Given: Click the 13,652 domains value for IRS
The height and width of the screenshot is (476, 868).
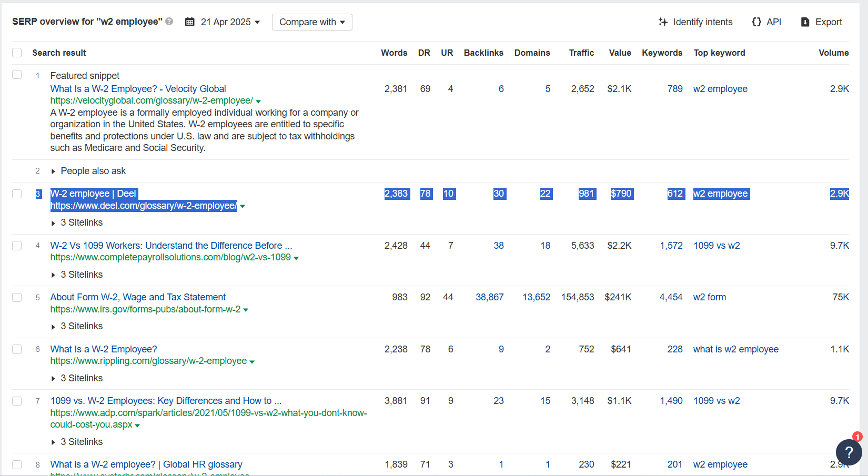Looking at the screenshot, I should tap(536, 297).
